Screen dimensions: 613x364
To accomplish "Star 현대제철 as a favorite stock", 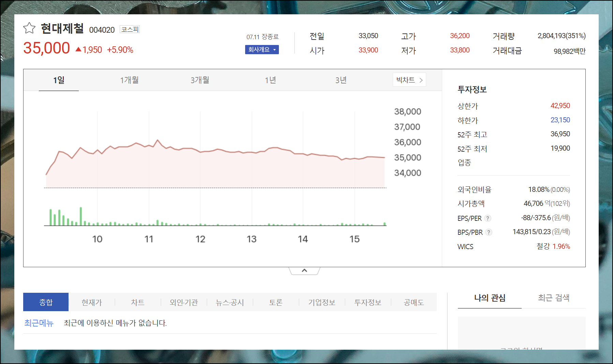I will pyautogui.click(x=29, y=28).
